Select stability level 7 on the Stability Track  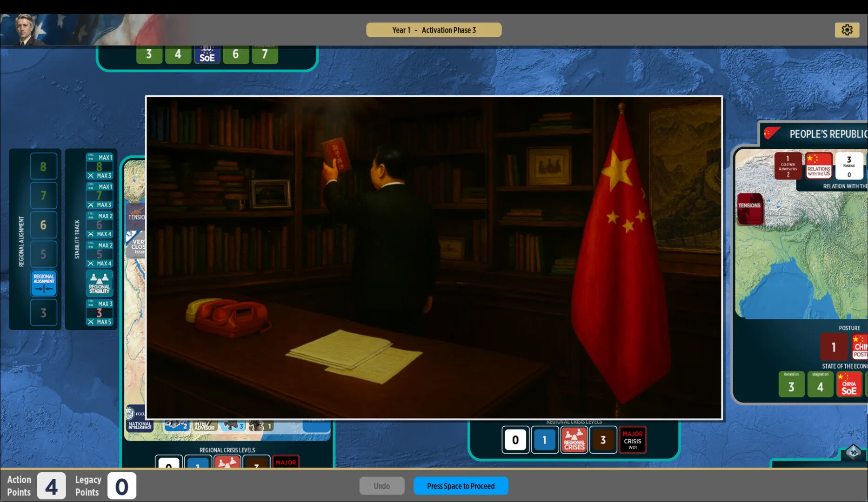click(99, 195)
